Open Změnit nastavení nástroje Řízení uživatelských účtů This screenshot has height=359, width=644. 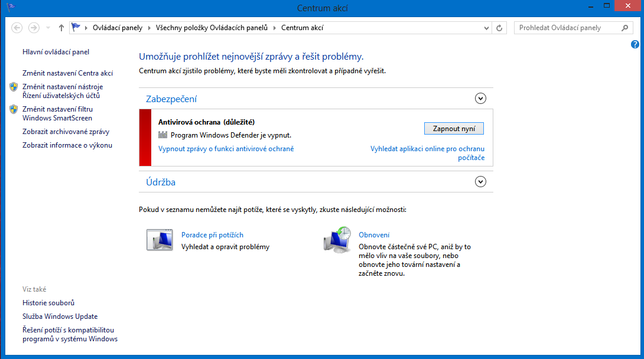pyautogui.click(x=63, y=91)
